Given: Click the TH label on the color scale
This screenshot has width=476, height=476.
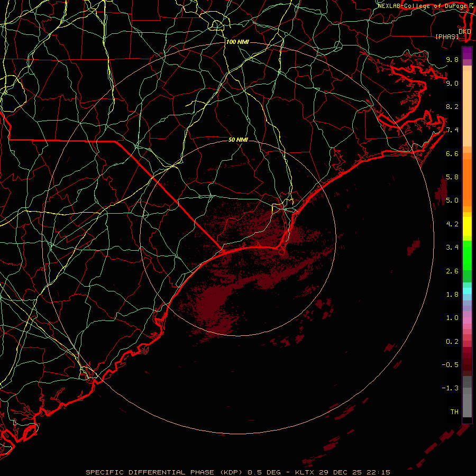Looking at the screenshot, I should pos(454,412).
